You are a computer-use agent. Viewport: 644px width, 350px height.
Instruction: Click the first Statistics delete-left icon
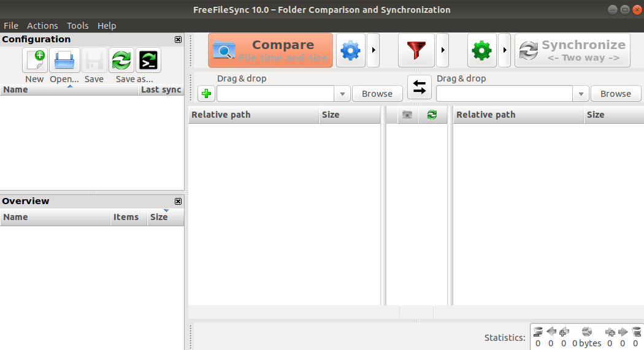(x=538, y=332)
